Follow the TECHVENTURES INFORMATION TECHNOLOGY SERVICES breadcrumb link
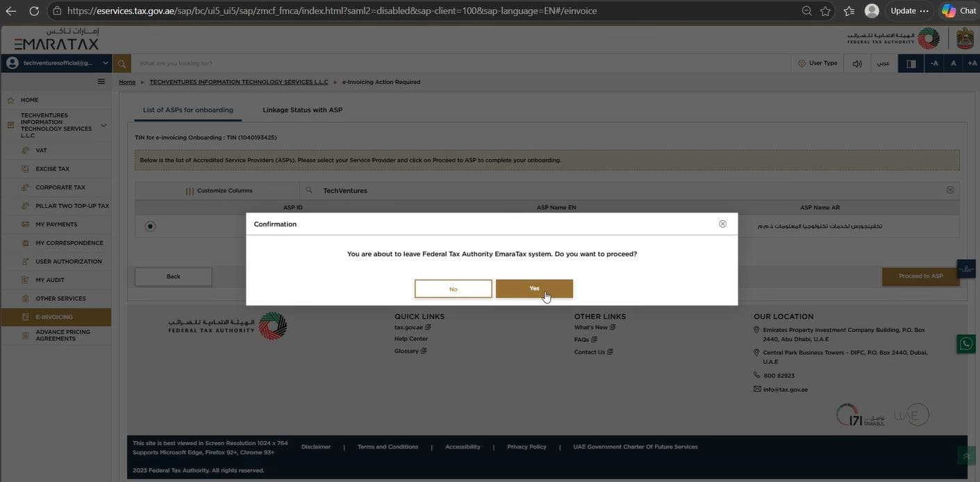This screenshot has width=980, height=482. [x=239, y=82]
